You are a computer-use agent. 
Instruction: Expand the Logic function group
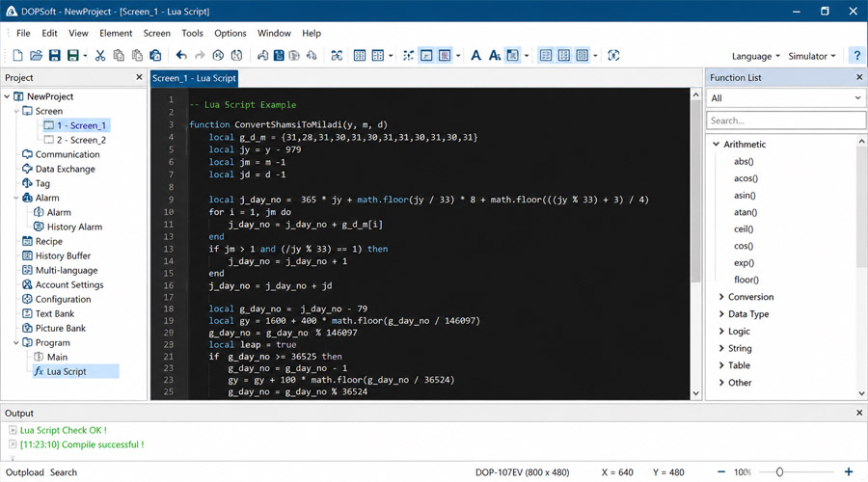(721, 331)
